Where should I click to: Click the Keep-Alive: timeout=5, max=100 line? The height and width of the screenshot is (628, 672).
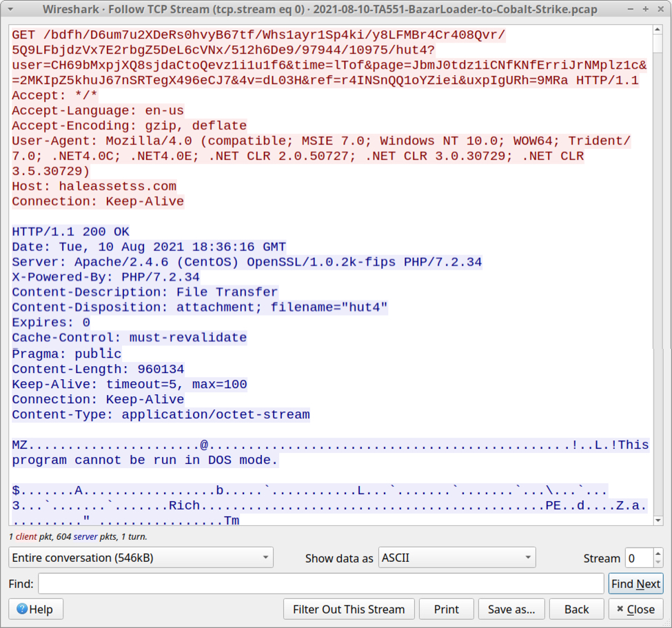coord(130,384)
